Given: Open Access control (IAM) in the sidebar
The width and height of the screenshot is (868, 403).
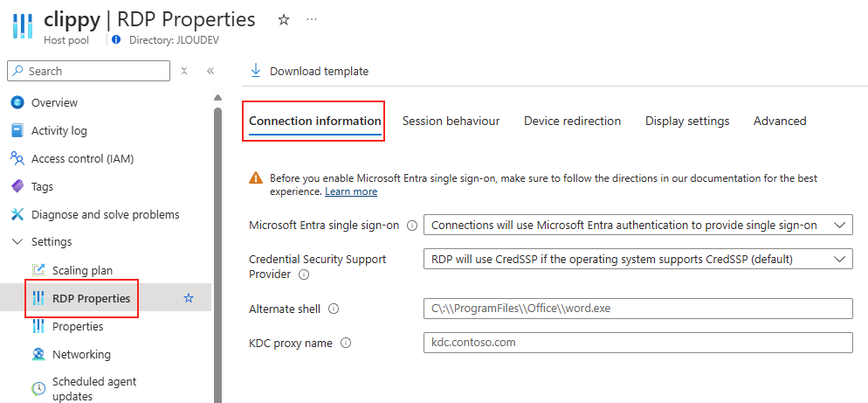Looking at the screenshot, I should coord(82,158).
